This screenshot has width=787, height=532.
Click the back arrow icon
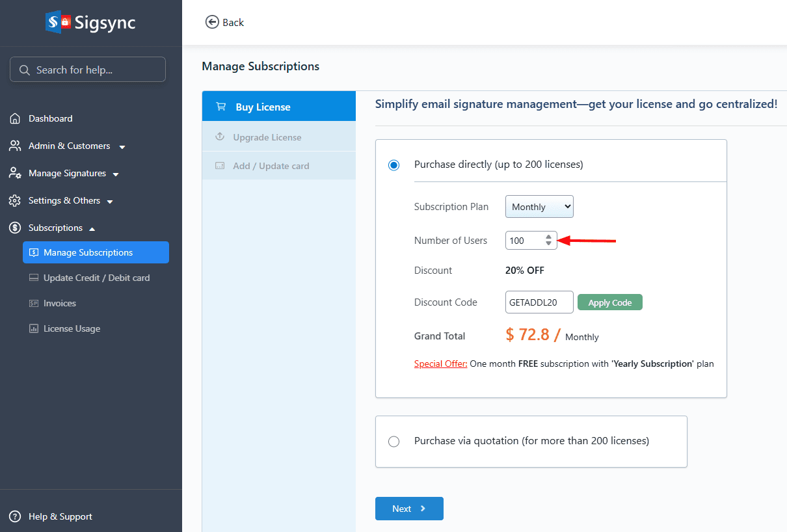coord(212,22)
